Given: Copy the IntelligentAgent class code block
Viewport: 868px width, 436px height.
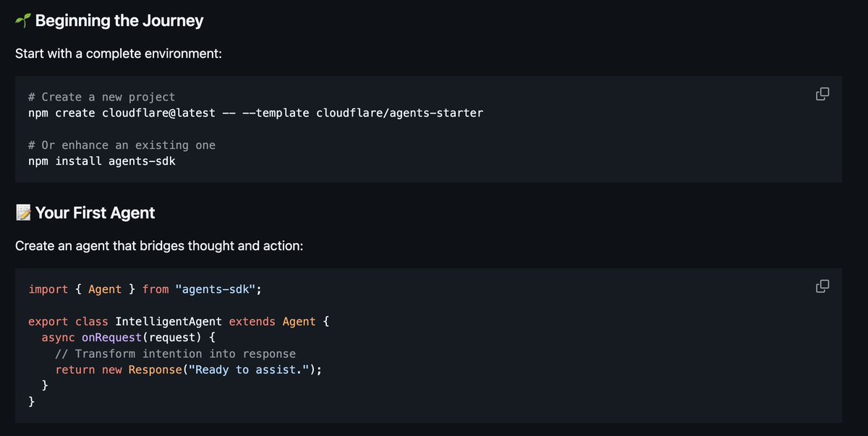Looking at the screenshot, I should (x=822, y=286).
